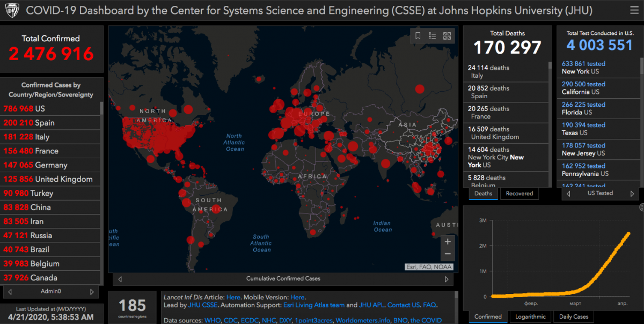
Task: Open the 1point3acres data source link
Action: click(x=313, y=320)
